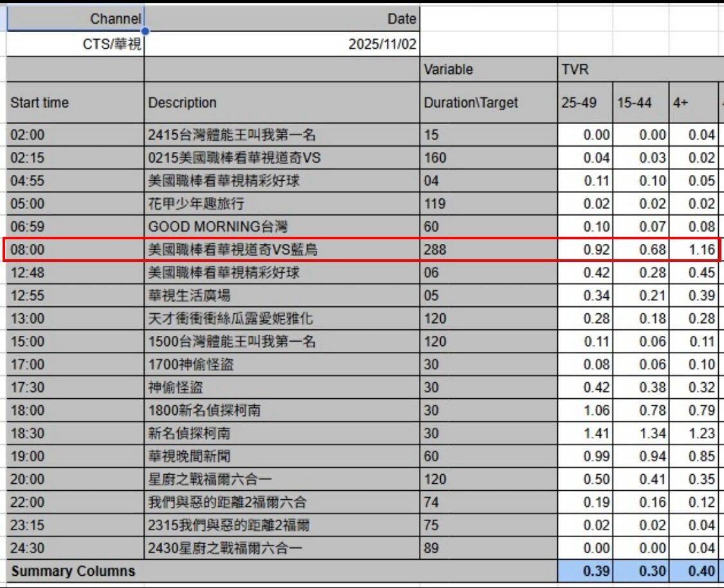
Task: Select the 25-49 target column header
Action: 584,103
